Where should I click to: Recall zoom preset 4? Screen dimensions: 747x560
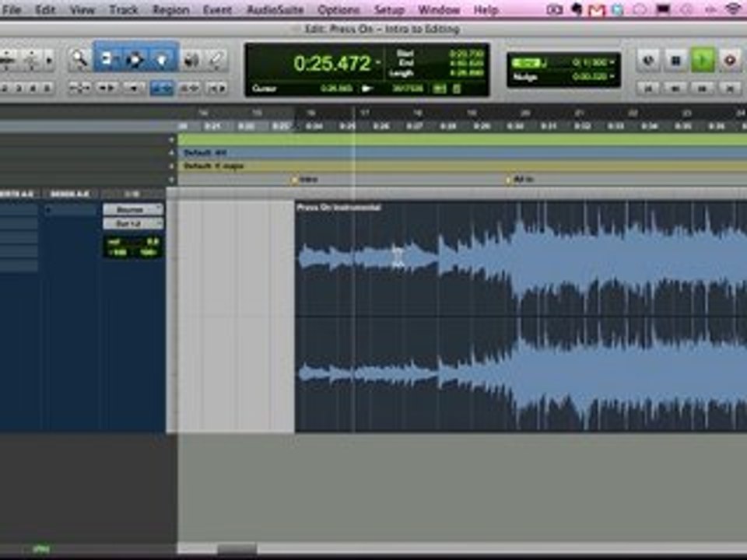pos(33,88)
